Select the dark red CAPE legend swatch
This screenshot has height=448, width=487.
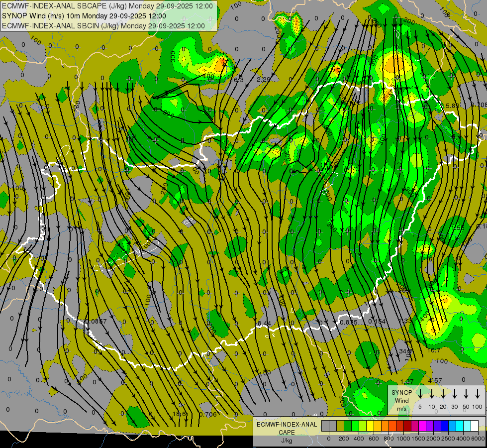point(407,426)
